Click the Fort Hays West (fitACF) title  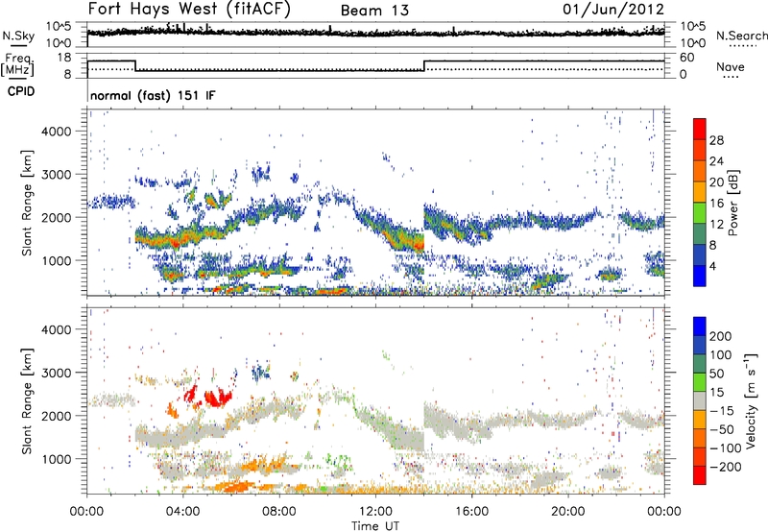(189, 9)
